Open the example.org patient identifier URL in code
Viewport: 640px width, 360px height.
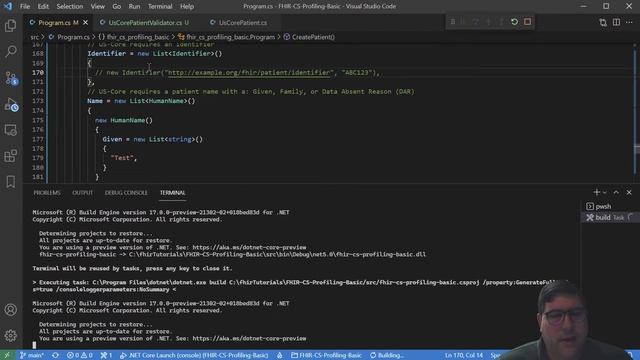(249, 73)
